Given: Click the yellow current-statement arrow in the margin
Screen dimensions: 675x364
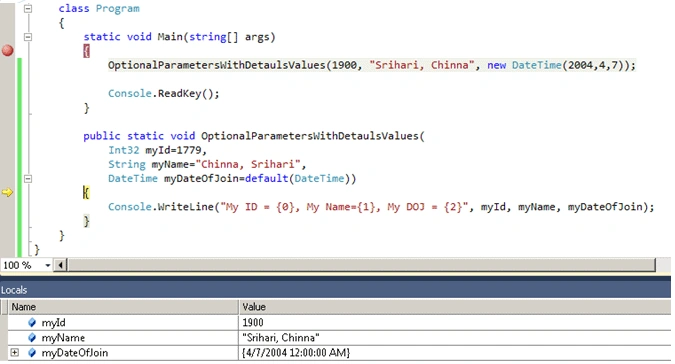Looking at the screenshot, I should pyautogui.click(x=7, y=192).
